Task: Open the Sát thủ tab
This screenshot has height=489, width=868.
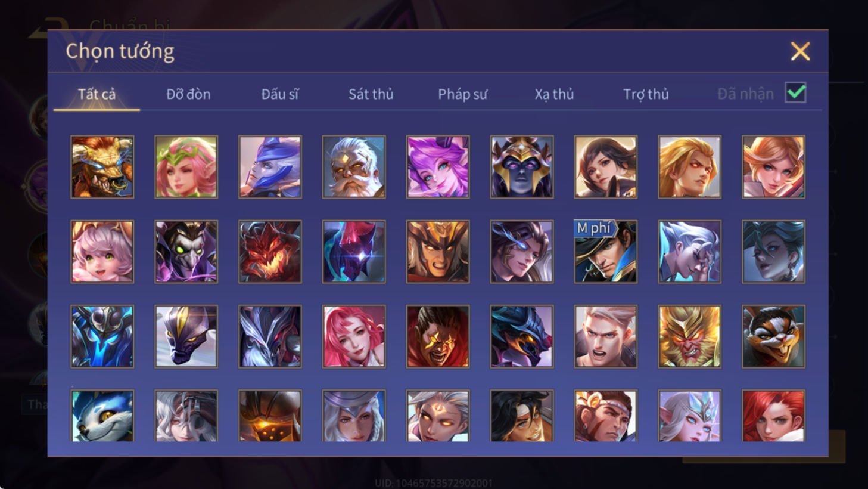Action: coord(371,94)
